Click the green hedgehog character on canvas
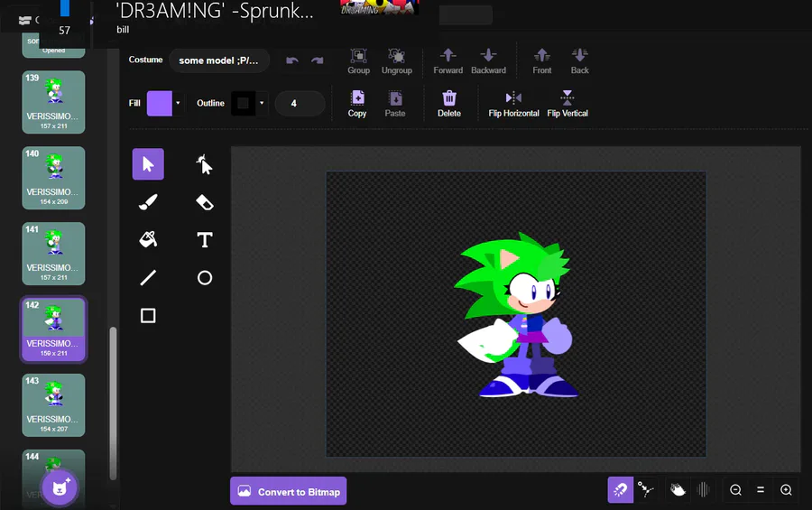 [516, 316]
